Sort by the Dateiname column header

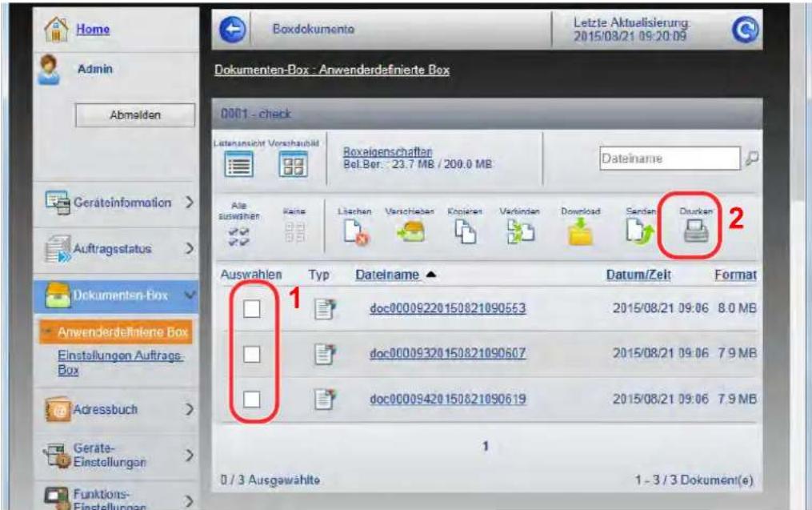[x=387, y=275]
